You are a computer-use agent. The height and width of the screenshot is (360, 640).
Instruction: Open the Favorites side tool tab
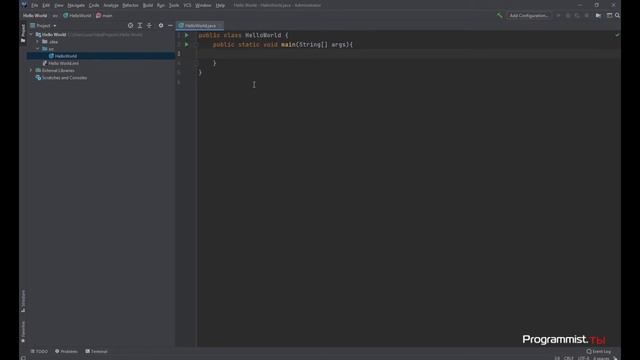point(23,331)
